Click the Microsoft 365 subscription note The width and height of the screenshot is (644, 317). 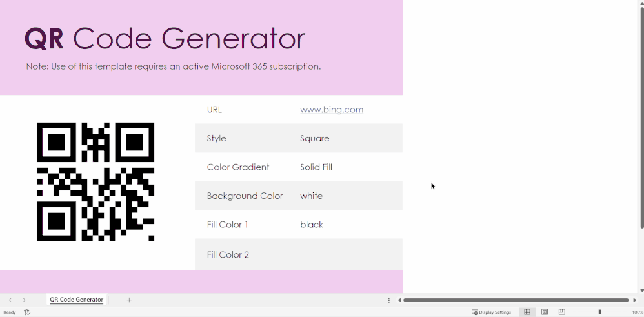point(174,66)
